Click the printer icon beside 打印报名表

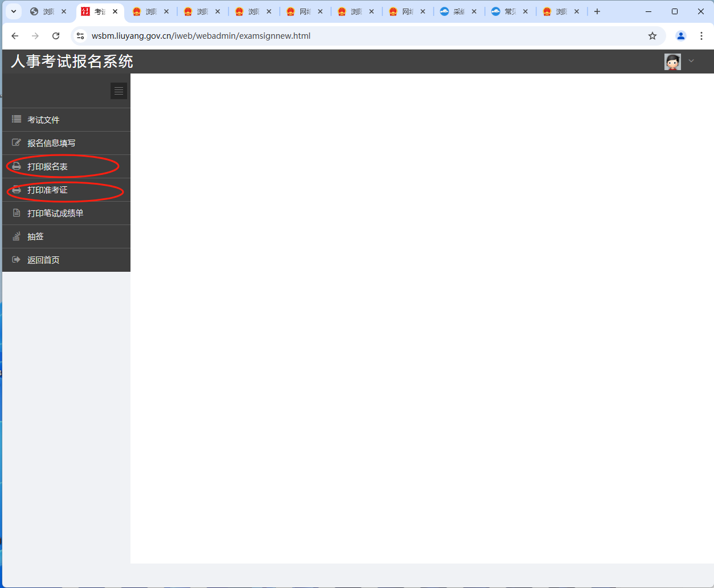click(17, 166)
